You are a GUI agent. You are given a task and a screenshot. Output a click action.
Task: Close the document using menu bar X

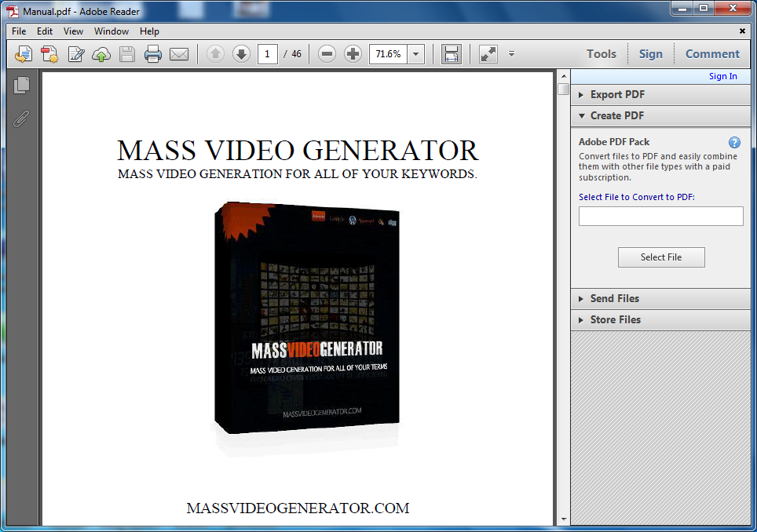[x=742, y=31]
